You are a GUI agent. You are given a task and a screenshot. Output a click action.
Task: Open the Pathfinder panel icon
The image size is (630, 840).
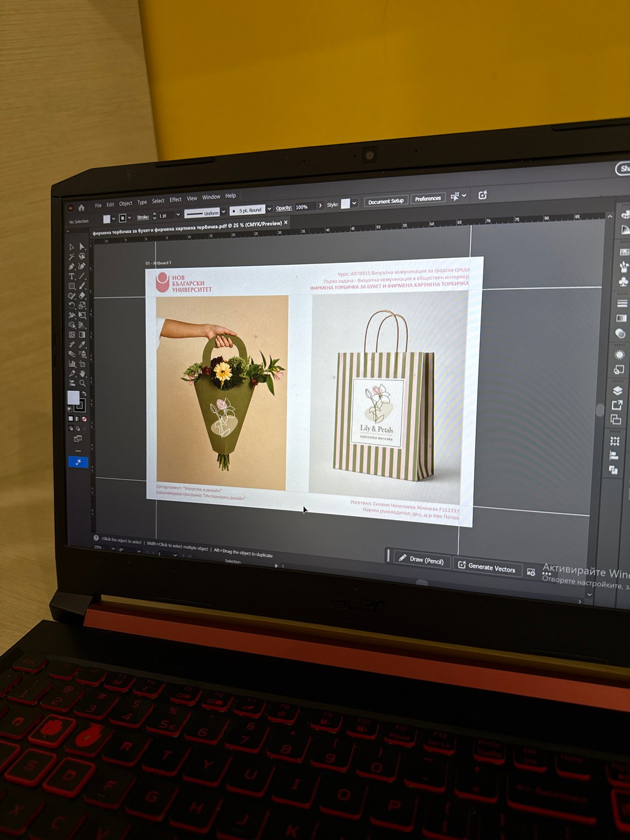(x=614, y=470)
